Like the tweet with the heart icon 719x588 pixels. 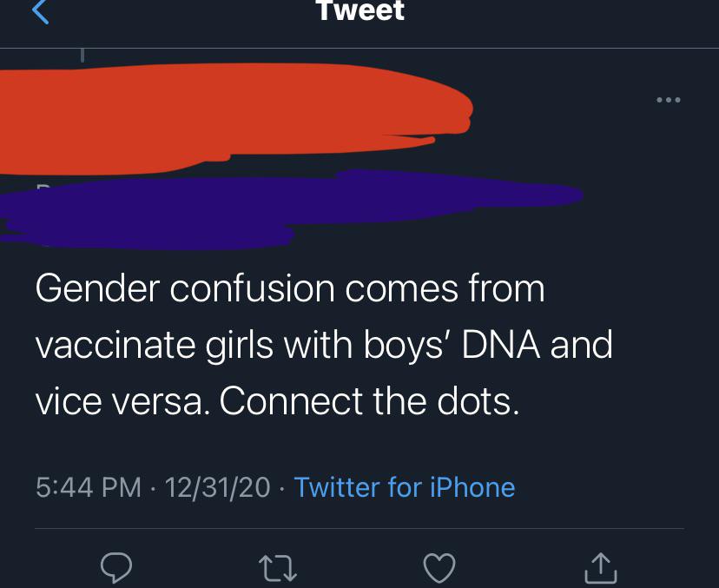tap(439, 567)
